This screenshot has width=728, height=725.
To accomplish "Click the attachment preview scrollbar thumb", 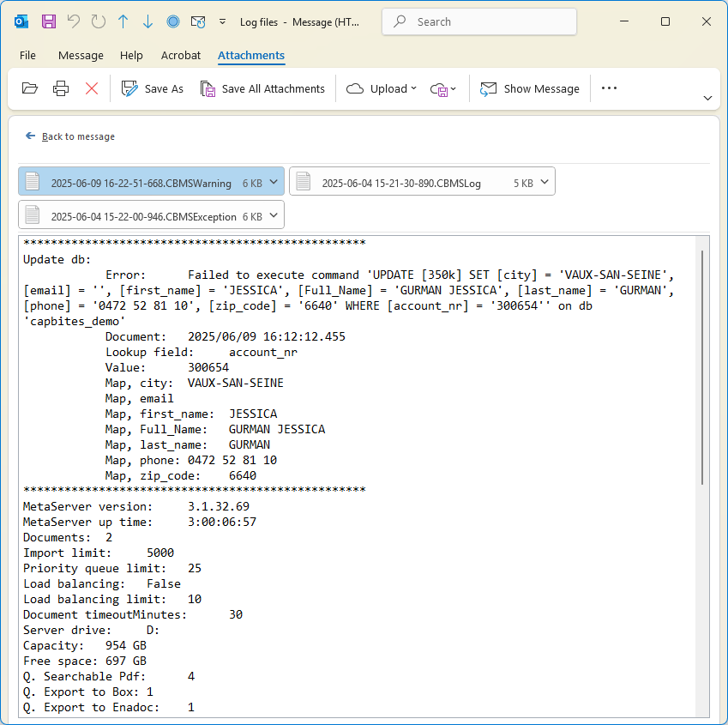I will point(702,367).
